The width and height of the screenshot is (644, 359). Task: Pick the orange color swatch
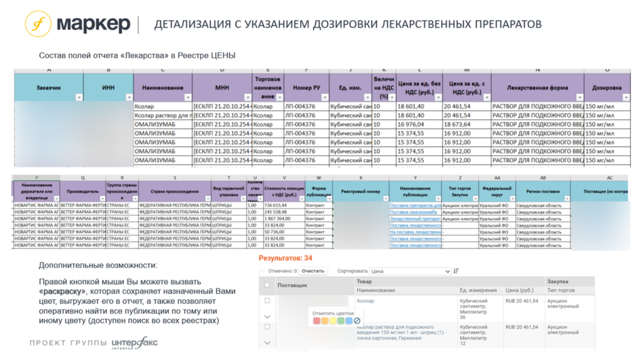tap(325, 321)
